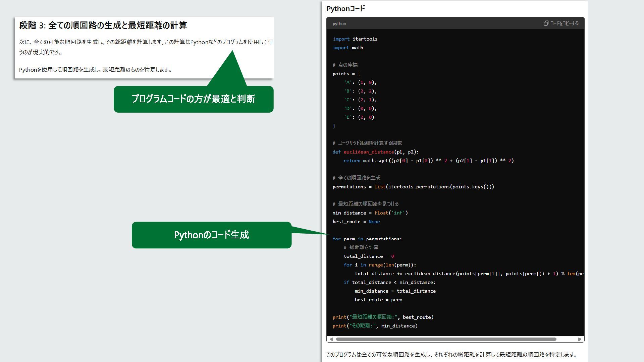Click the import itertools code line
The image size is (644, 362).
point(355,39)
